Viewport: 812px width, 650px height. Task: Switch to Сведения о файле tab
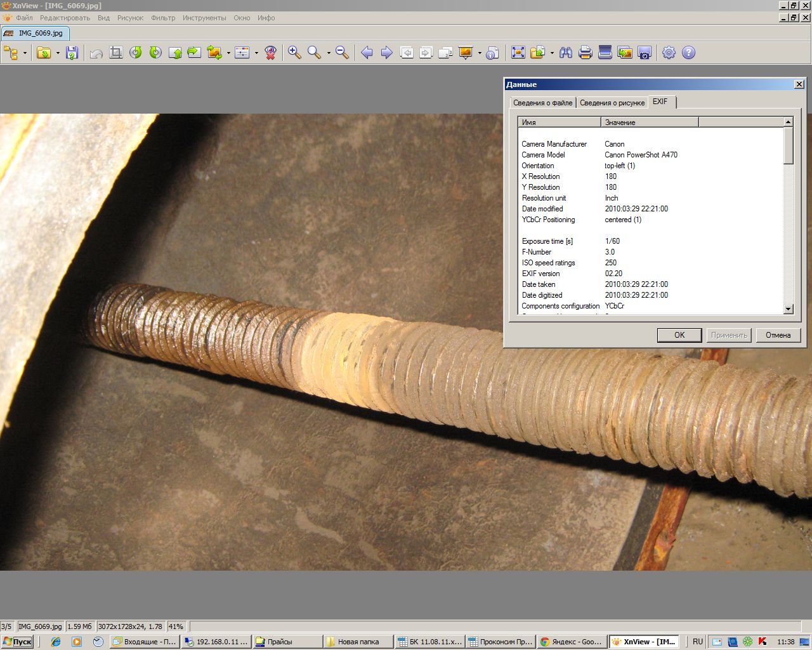542,103
